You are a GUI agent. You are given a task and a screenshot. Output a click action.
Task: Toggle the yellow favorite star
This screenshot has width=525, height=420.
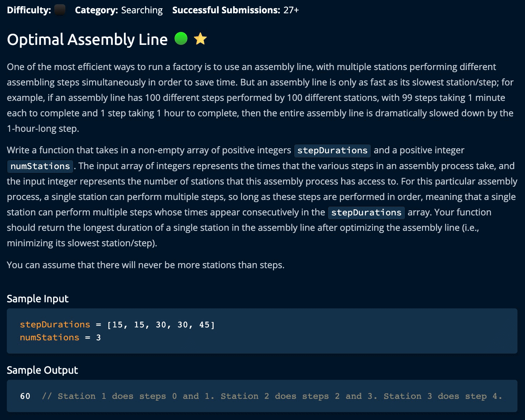coord(200,38)
